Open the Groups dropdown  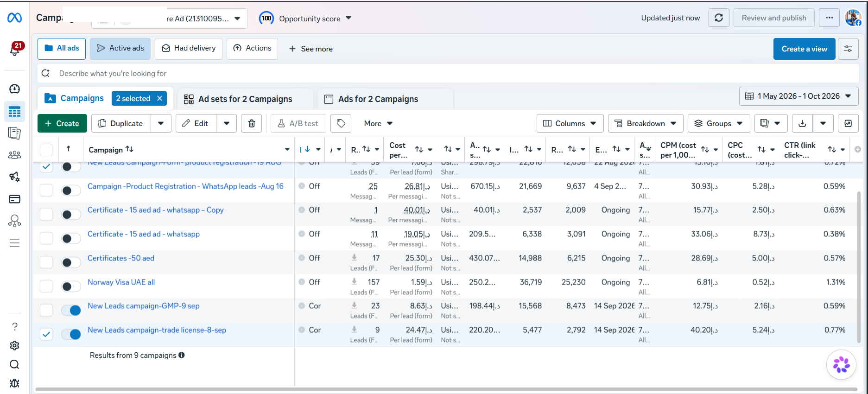pos(718,123)
